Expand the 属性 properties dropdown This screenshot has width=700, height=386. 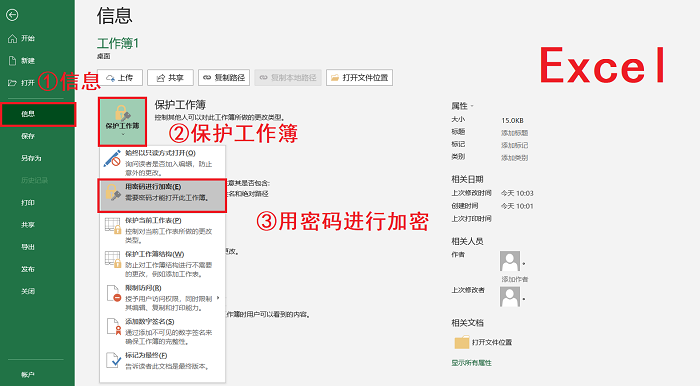click(462, 106)
